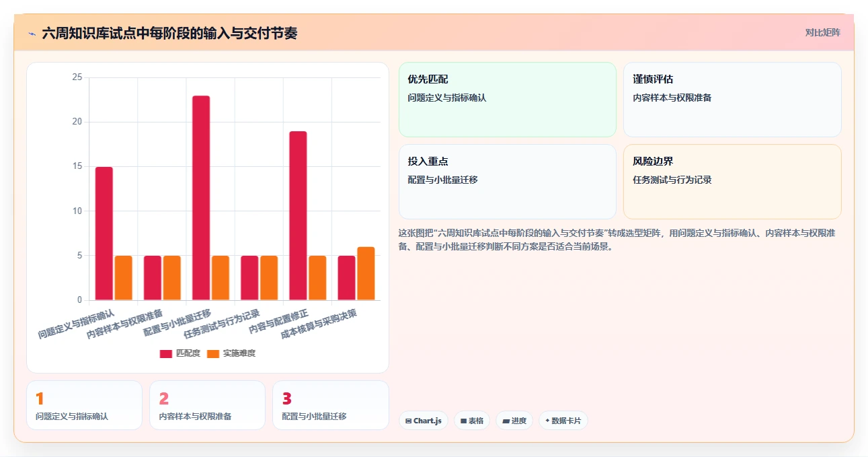Click the Chart.js chip icon
This screenshot has height=457, width=868.
tap(408, 421)
